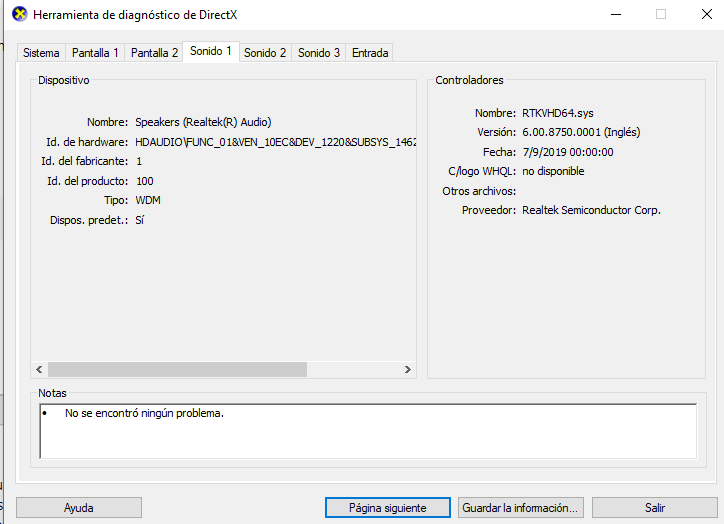Click the Dispositivo horizontal scrollbar thumb

click(177, 369)
